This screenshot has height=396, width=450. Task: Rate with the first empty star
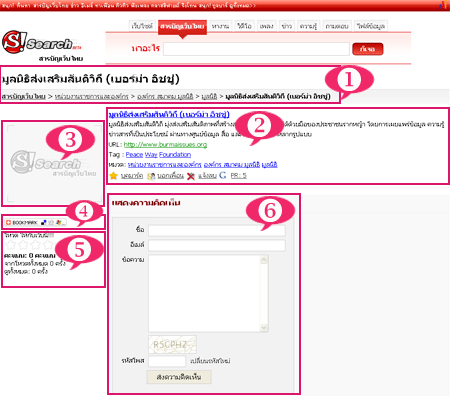(x=11, y=245)
